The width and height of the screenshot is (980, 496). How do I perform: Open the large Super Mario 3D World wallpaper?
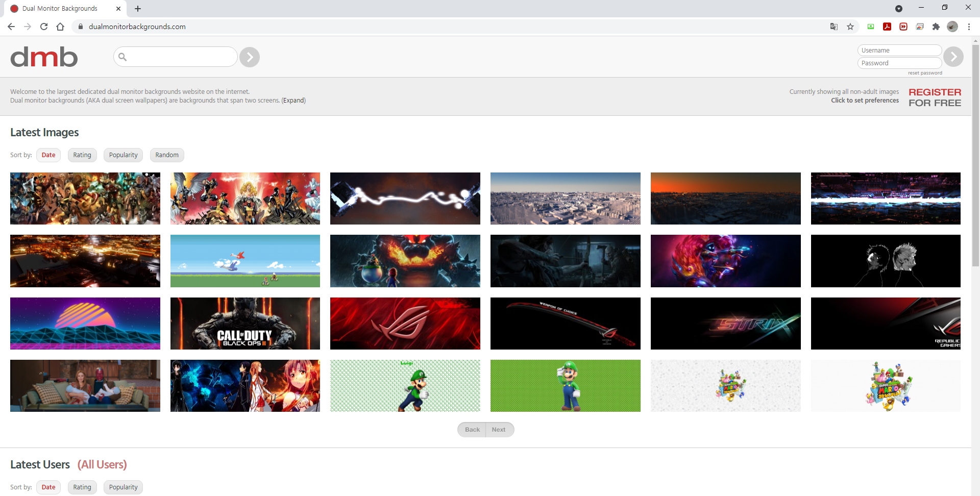pyautogui.click(x=886, y=386)
